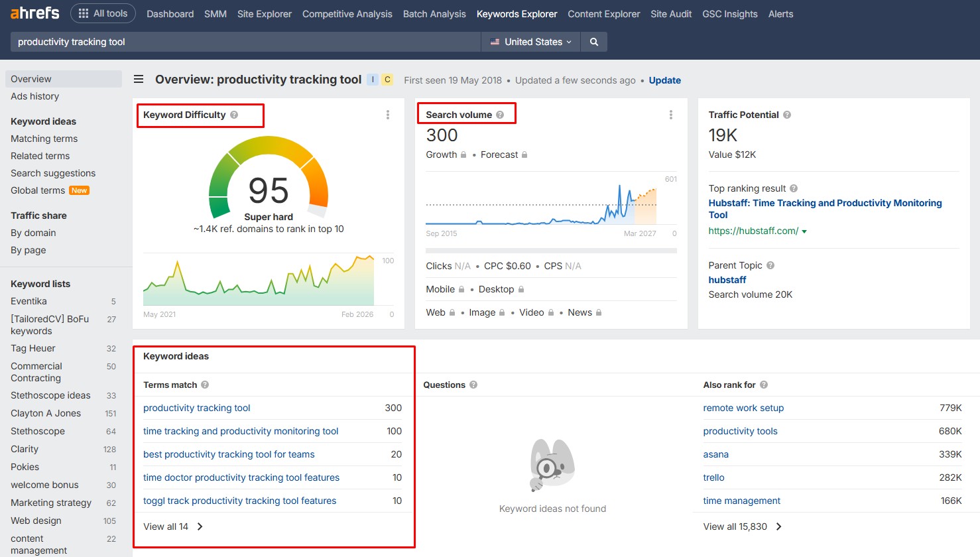Click the Parent Topic help icon
980x557 pixels.
[x=769, y=265]
